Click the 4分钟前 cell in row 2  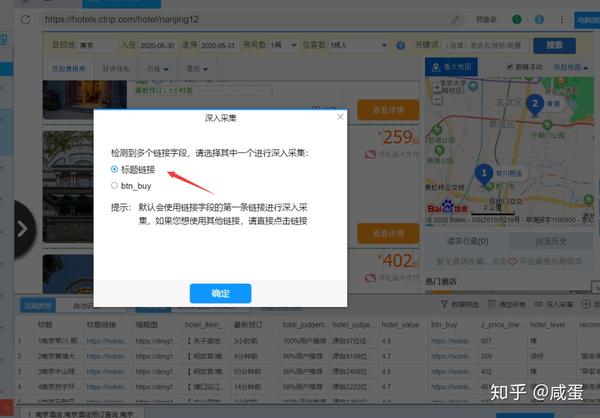click(245, 356)
